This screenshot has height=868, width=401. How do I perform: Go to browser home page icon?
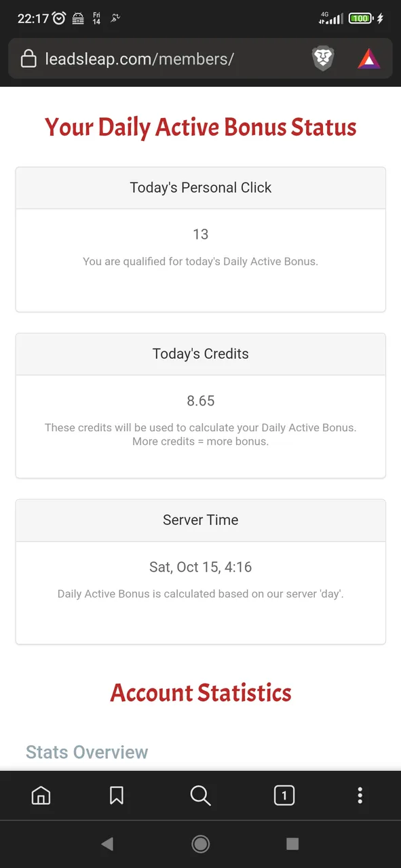pyautogui.click(x=41, y=795)
